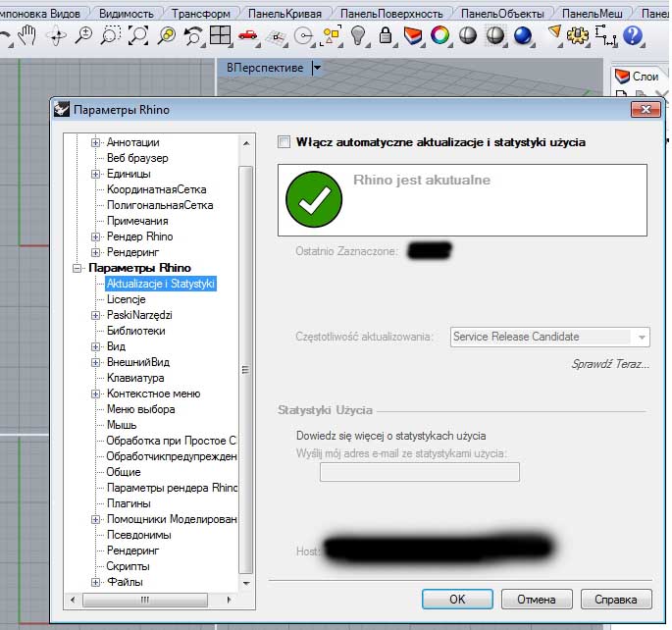Expand the Вид tree node
This screenshot has width=672, height=630.
tap(95, 346)
